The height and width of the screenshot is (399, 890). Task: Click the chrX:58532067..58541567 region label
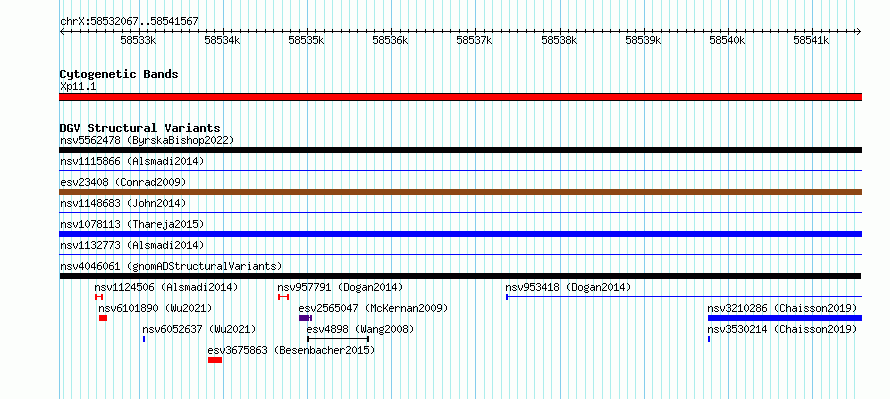point(129,22)
